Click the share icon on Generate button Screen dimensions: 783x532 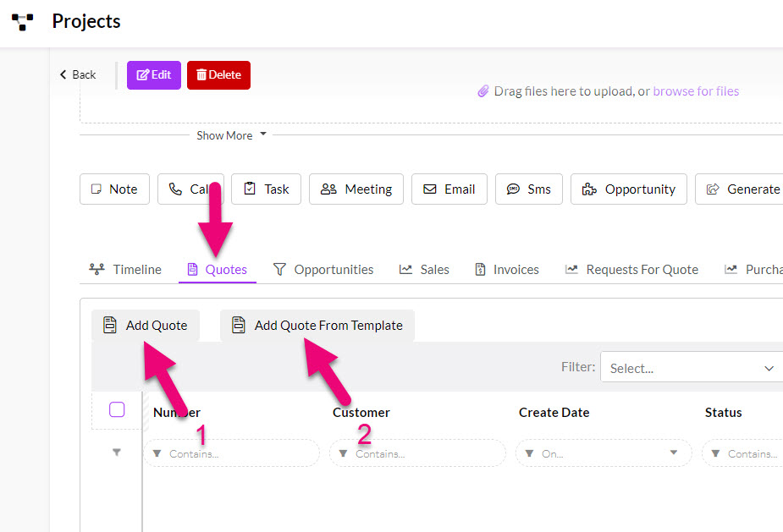coord(713,189)
